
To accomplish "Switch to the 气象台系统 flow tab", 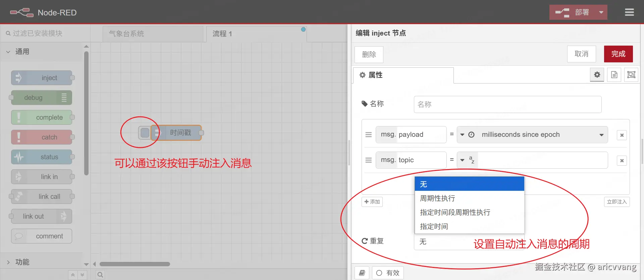I will click(153, 34).
